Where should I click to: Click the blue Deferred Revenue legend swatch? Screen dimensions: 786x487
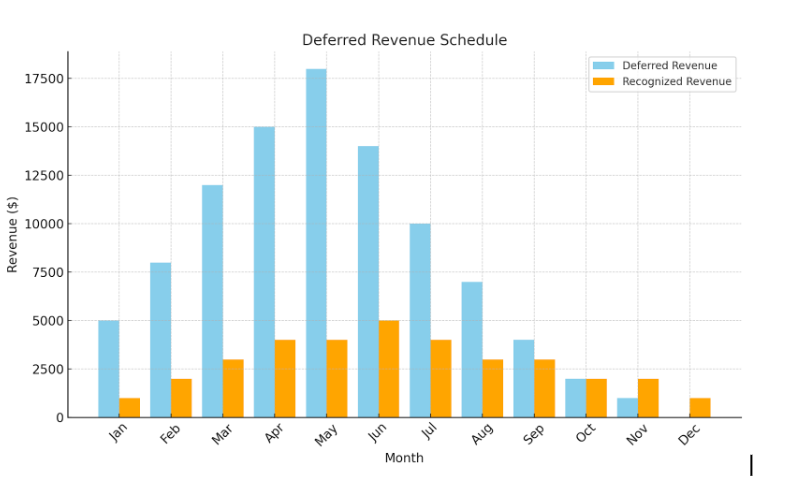(603, 66)
